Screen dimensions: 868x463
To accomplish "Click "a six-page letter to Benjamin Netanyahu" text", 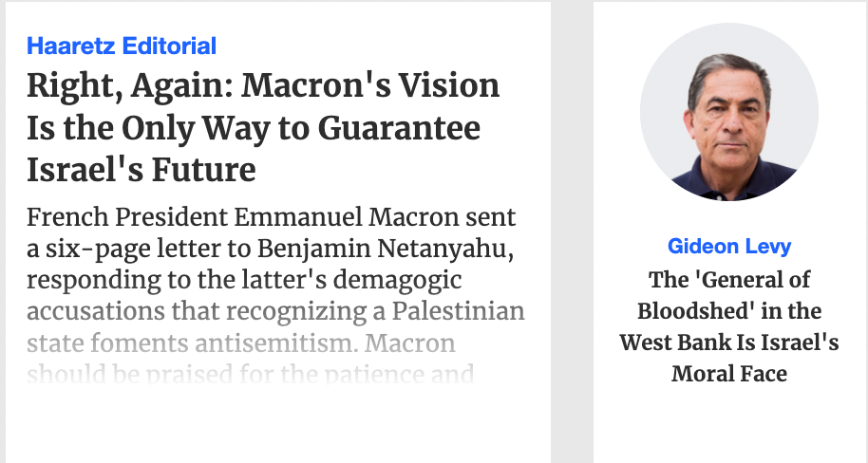I will pyautogui.click(x=271, y=250).
